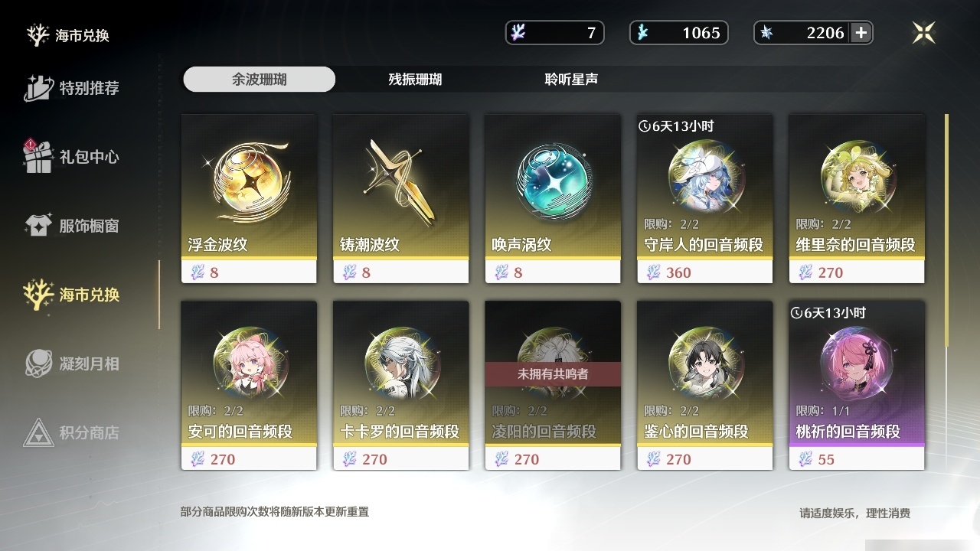Click the vertical scrollbar on the right
Screen dimensions: 980x551
947,230
